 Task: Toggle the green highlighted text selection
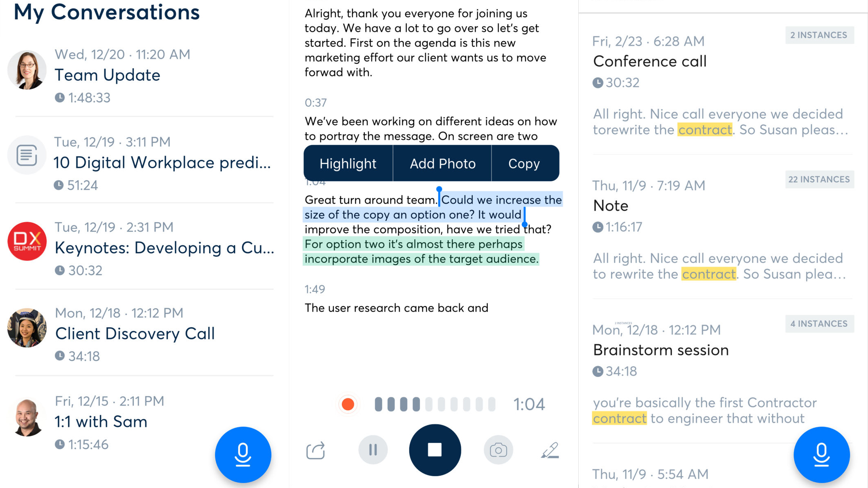click(x=422, y=252)
